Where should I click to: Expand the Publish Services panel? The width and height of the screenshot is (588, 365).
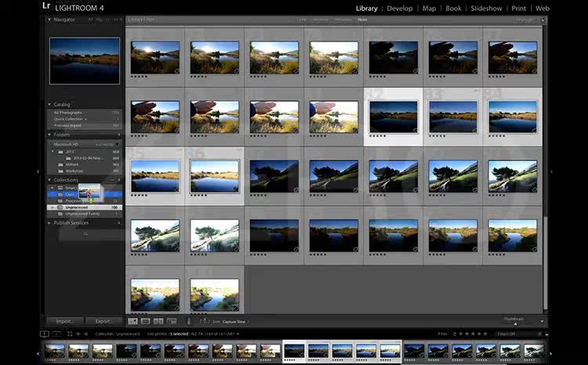tap(49, 223)
